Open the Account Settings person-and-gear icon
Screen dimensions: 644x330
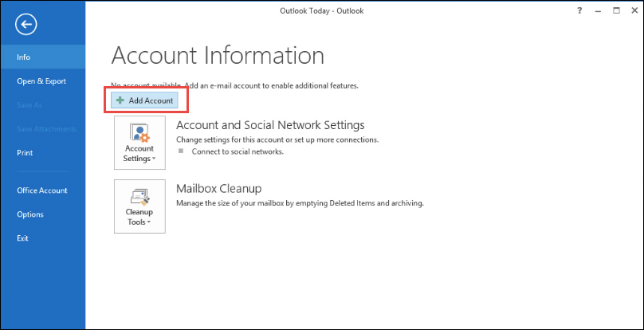click(x=139, y=133)
